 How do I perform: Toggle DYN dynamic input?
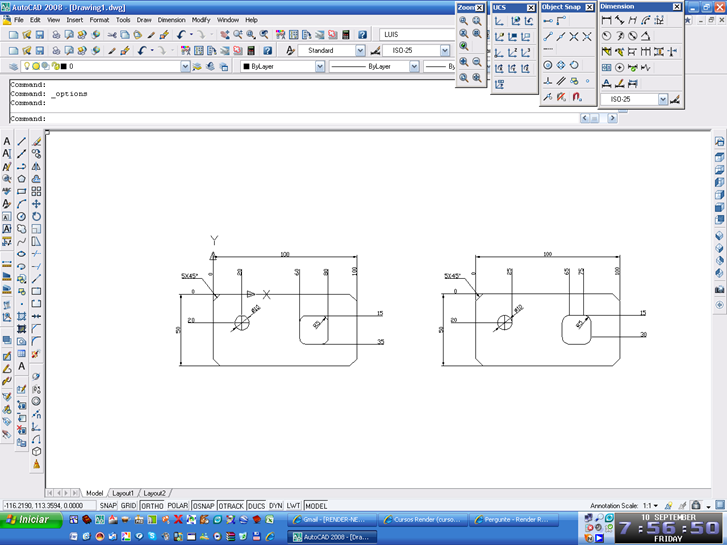tap(275, 506)
